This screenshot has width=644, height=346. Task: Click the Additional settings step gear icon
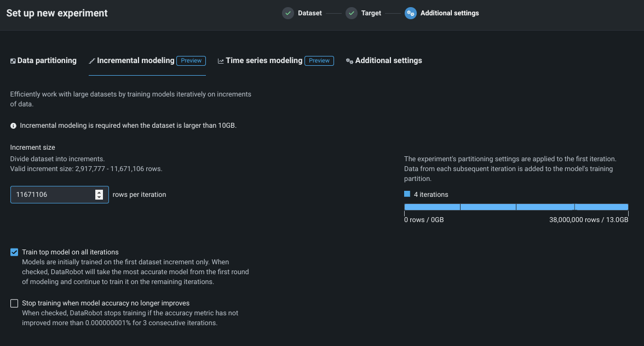click(x=411, y=13)
